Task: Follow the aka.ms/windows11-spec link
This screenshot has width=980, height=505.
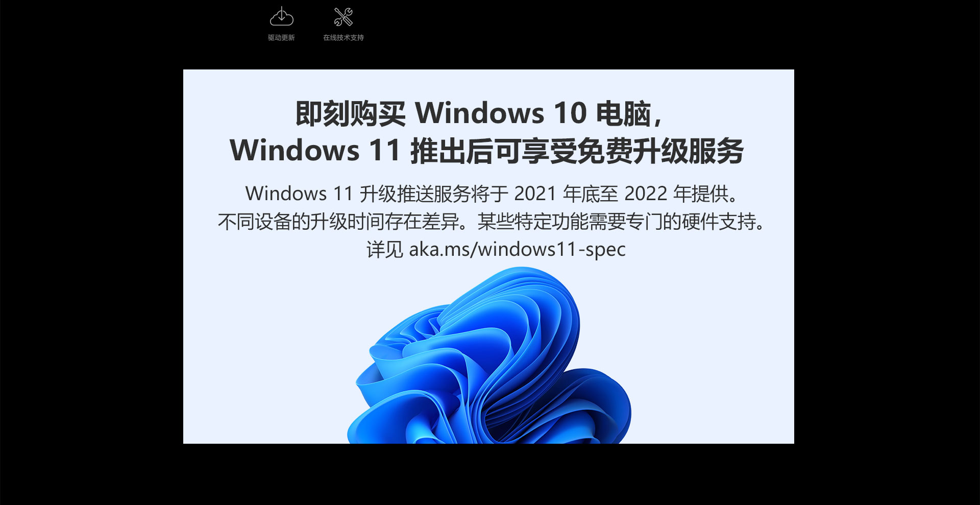Action: click(517, 249)
